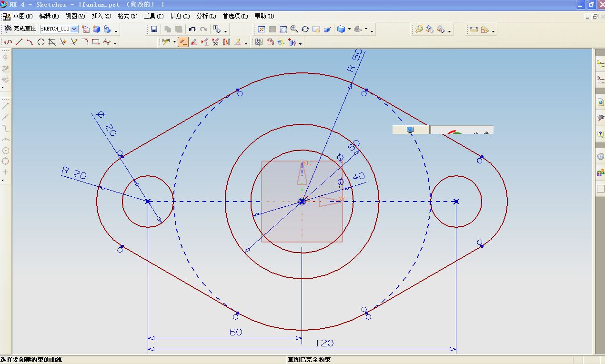This screenshot has width=605, height=364.
Task: Expand the sketch constraints toolbar options arrow
Action: [246, 44]
